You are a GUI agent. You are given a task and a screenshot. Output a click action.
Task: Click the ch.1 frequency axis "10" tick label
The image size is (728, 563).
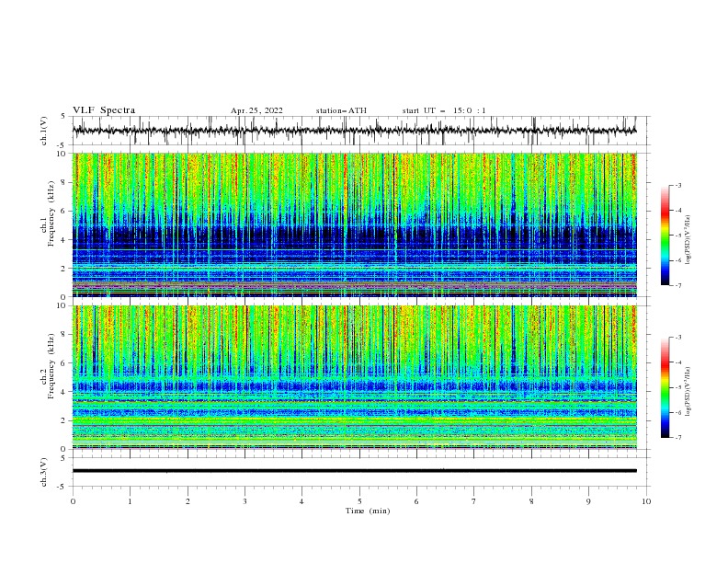click(63, 154)
